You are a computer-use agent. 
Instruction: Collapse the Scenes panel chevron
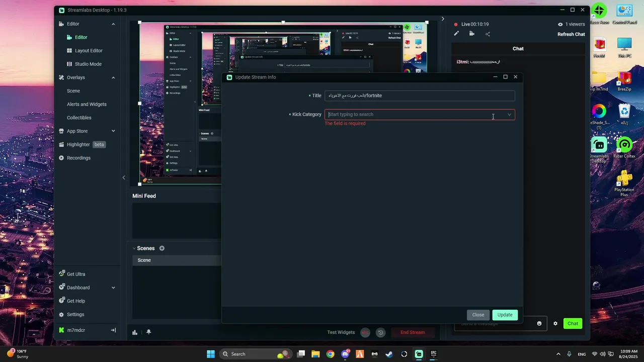pyautogui.click(x=134, y=248)
